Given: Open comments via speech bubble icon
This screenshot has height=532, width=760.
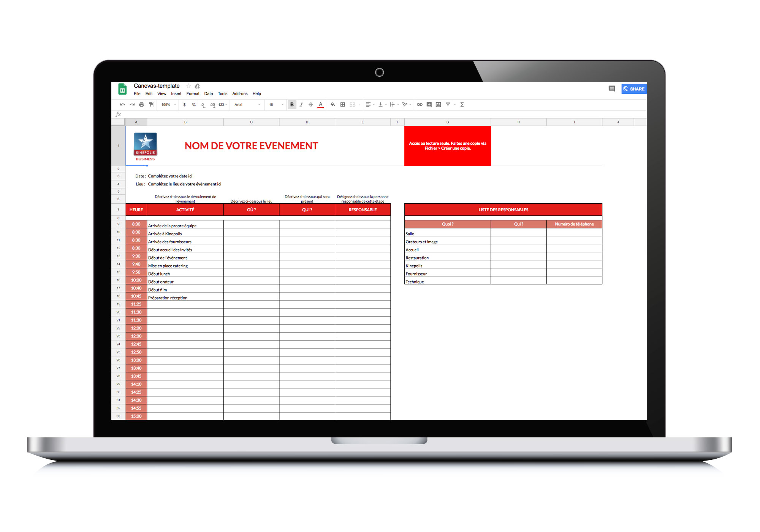Looking at the screenshot, I should 611,89.
